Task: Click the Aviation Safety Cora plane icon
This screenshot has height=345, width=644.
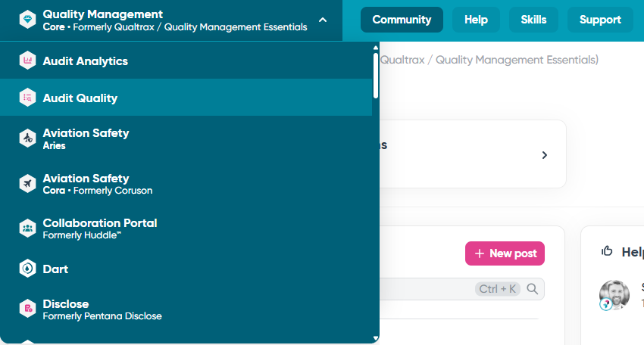Action: pos(28,184)
